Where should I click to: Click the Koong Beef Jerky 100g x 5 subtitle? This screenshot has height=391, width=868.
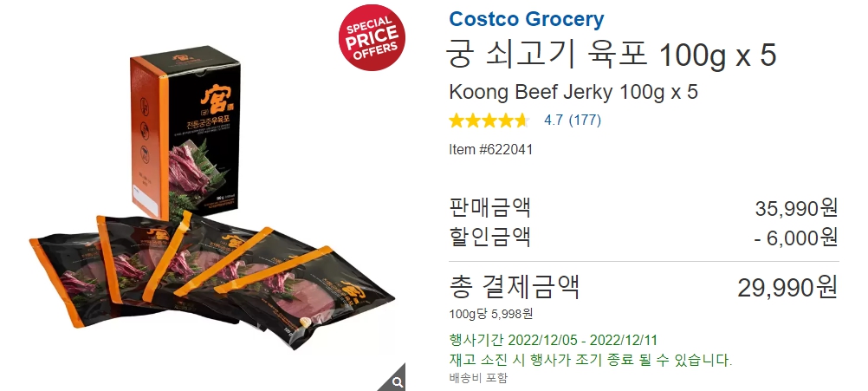pos(573,92)
